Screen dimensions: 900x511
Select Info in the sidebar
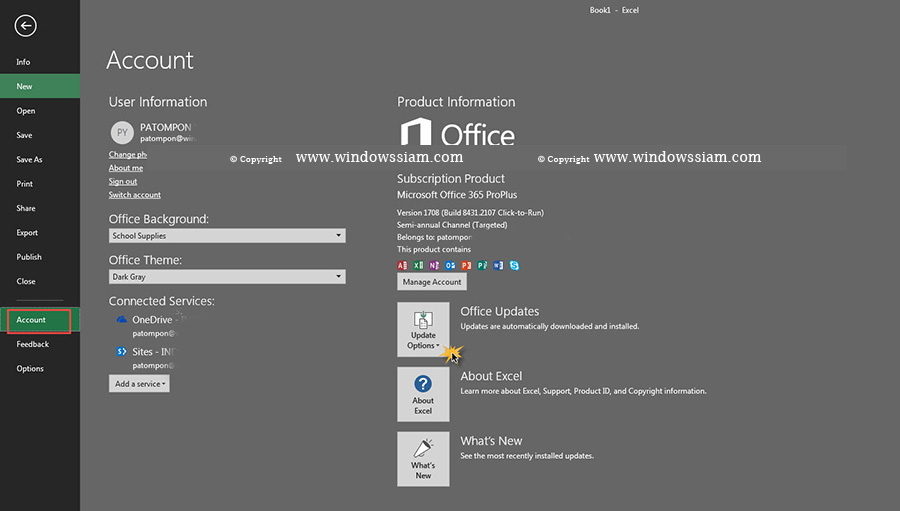[x=40, y=62]
